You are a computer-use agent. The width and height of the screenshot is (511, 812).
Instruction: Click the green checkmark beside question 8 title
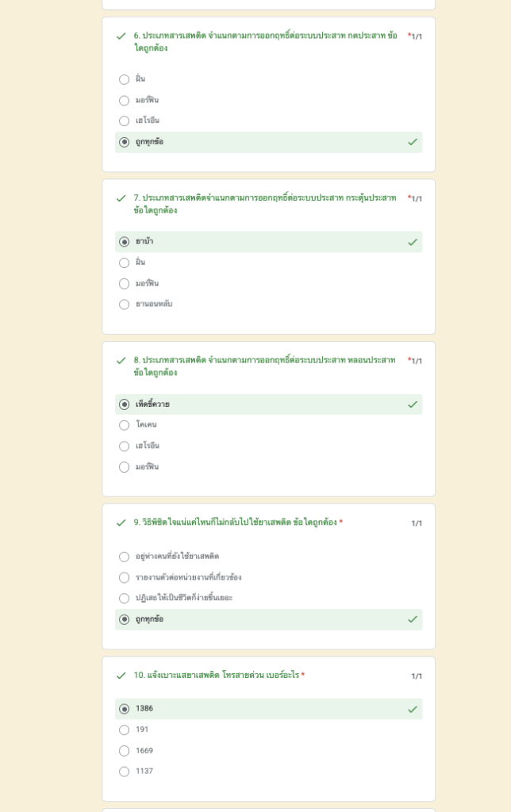coord(121,361)
